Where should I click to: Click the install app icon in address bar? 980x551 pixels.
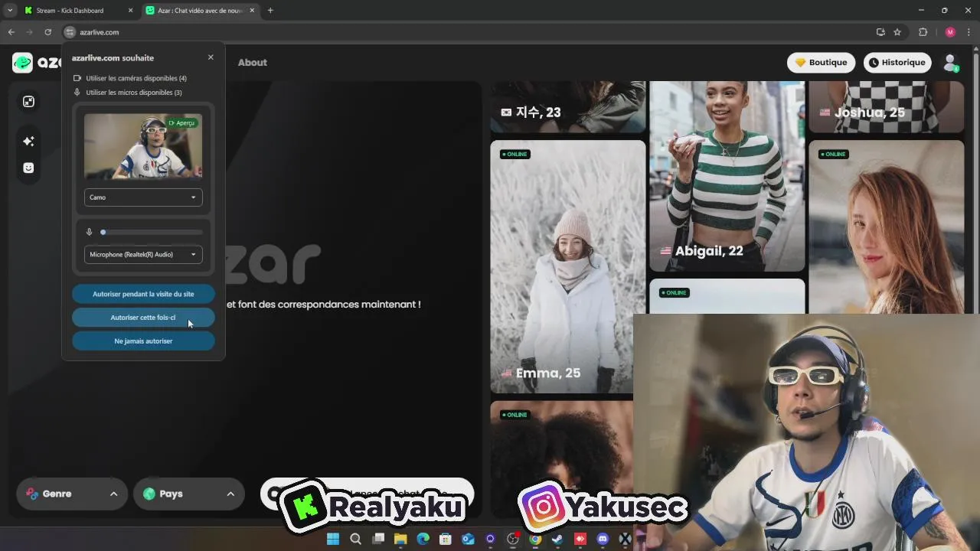click(880, 32)
